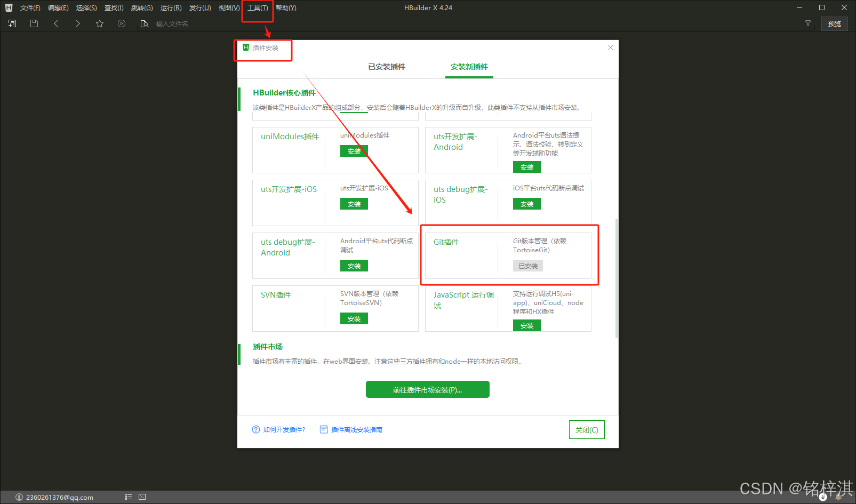Install the uniModules插件
Screen dimensions: 856x504
point(354,151)
